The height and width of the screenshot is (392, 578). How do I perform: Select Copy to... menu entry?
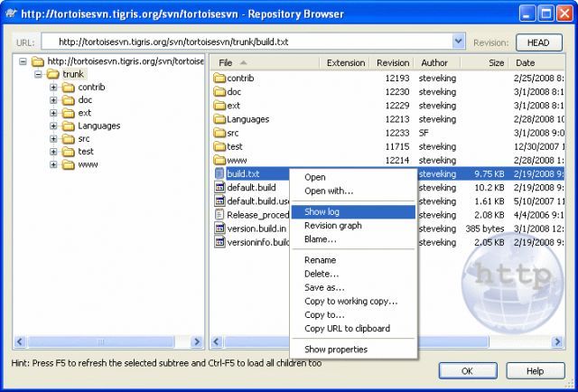pos(353,314)
